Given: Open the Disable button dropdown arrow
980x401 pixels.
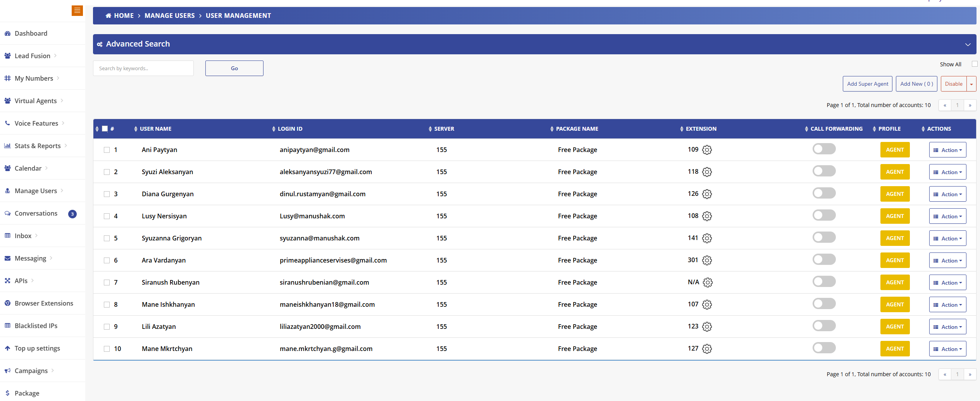Looking at the screenshot, I should [x=971, y=83].
